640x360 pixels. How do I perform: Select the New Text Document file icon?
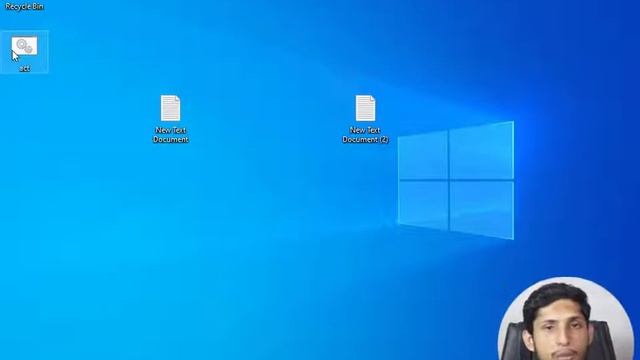pos(170,108)
